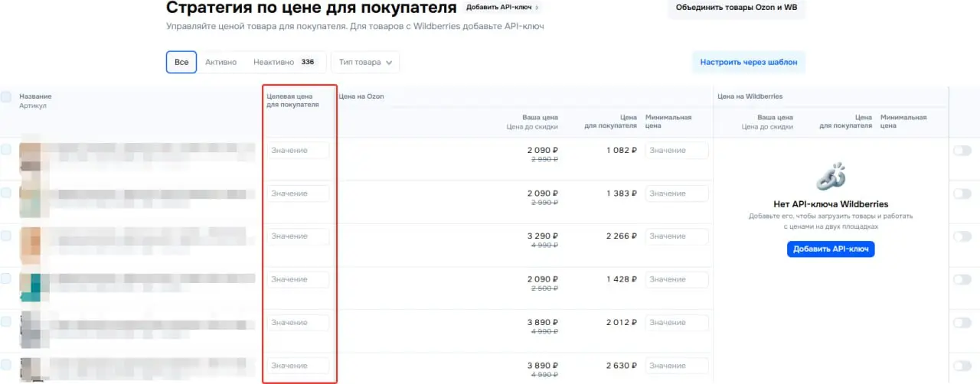This screenshot has height=384, width=980.
Task: Click customer price '2 012 ₽'
Action: point(621,323)
